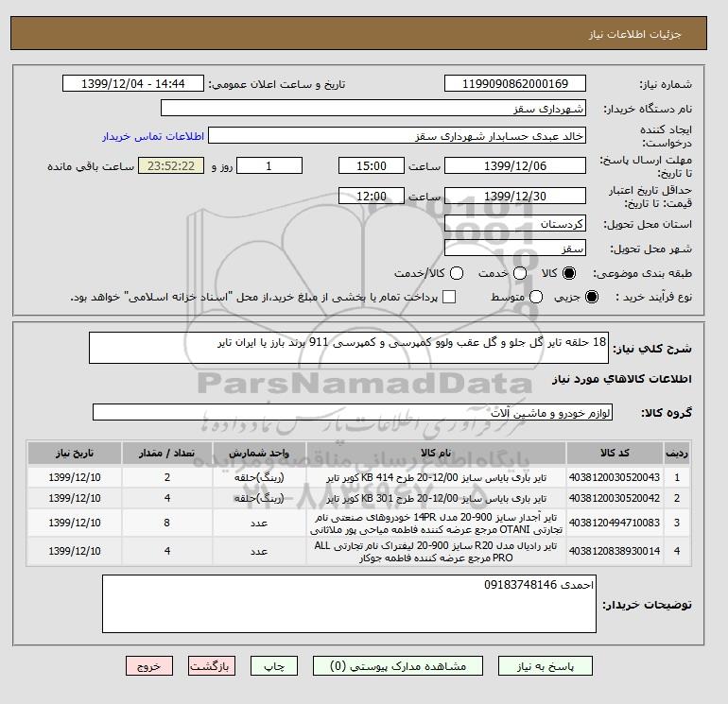Click the remaining days field showing 1
This screenshot has height=704, width=728.
point(269,165)
